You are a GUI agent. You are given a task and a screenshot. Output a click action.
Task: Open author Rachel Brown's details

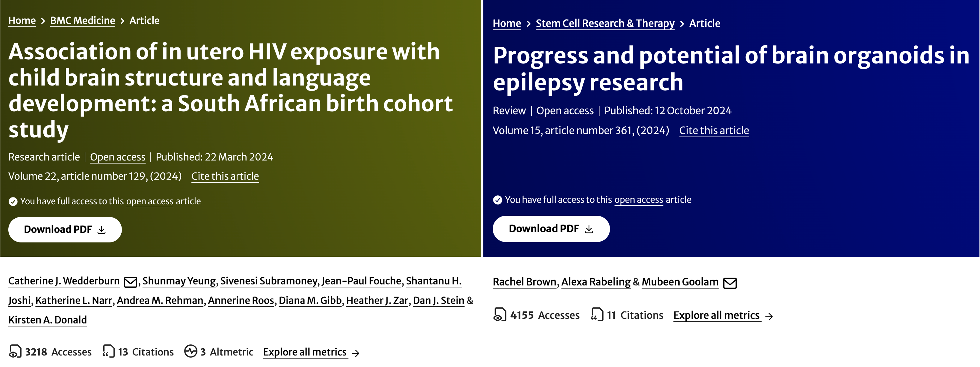tap(524, 282)
